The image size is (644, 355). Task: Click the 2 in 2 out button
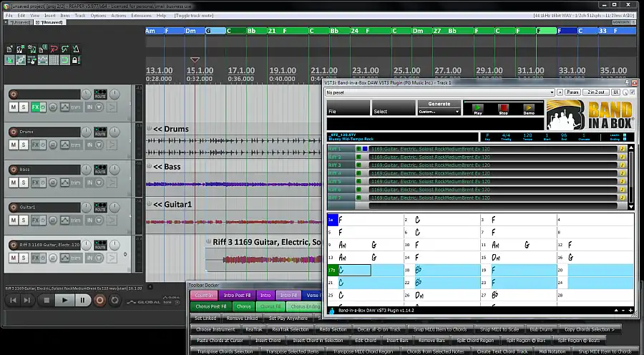pyautogui.click(x=596, y=92)
